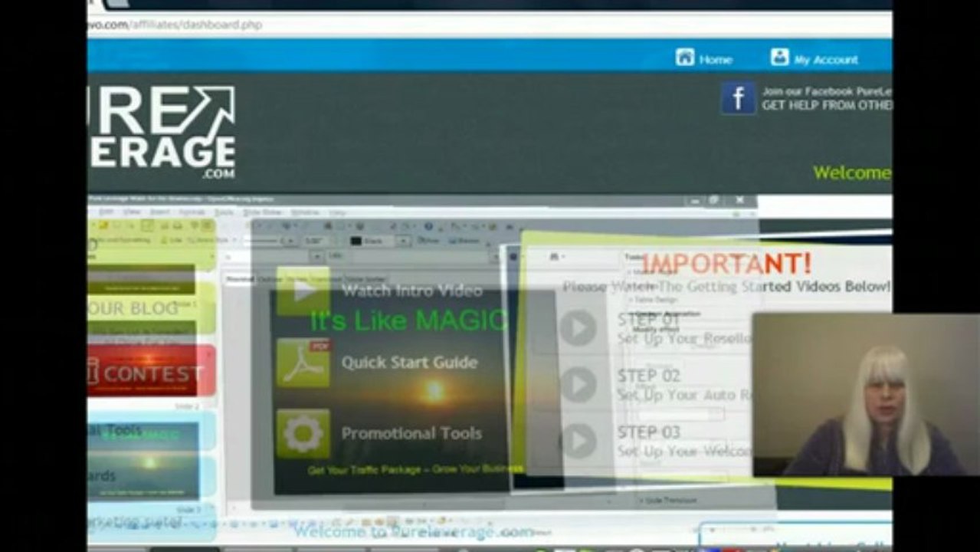Viewport: 980px width, 552px height.
Task: Click the Get Your Traffic Package text
Action: pyautogui.click(x=415, y=469)
